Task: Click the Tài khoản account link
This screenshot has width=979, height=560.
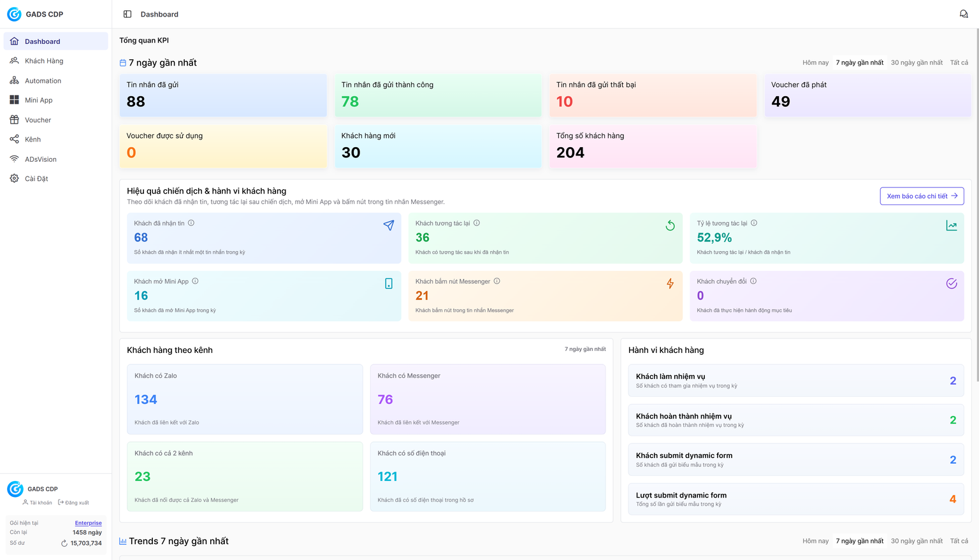Action: point(37,503)
